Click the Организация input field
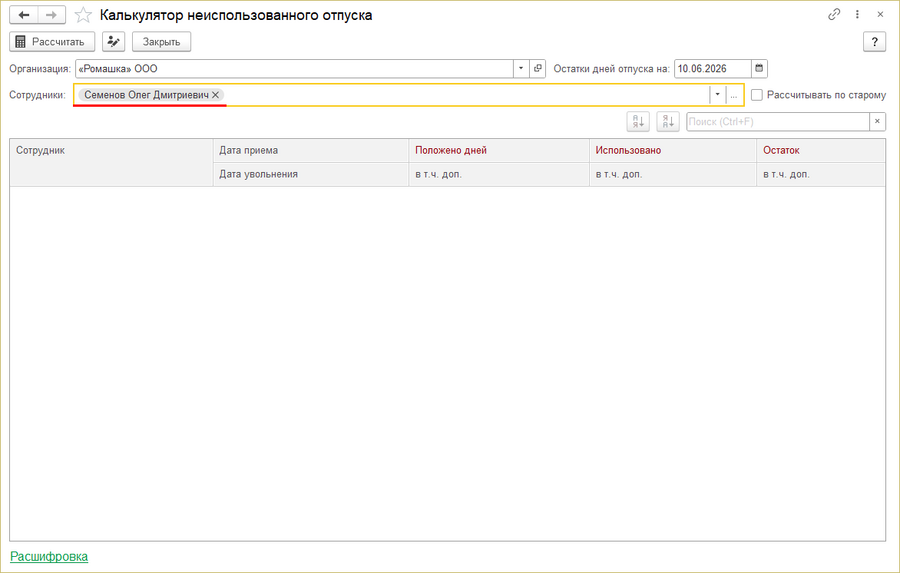 294,68
